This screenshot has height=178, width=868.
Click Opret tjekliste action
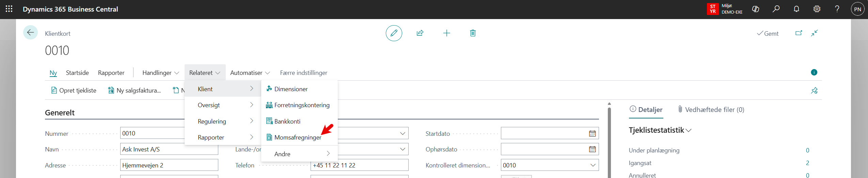pyautogui.click(x=74, y=90)
